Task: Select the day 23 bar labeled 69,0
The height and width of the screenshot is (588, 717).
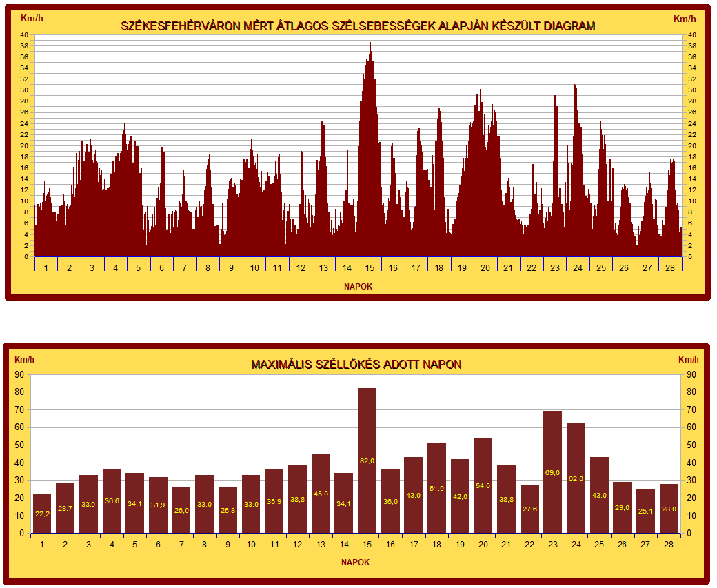Action: pyautogui.click(x=552, y=472)
